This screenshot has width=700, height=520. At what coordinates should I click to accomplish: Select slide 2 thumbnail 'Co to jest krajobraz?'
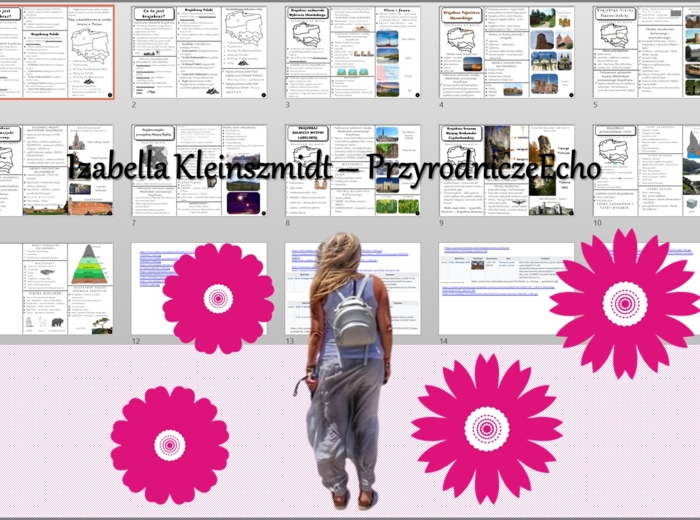pos(199,52)
